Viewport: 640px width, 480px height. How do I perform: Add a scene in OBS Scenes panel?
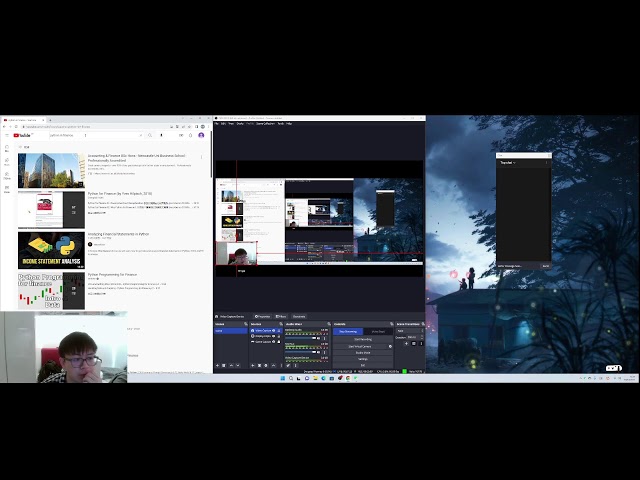pyautogui.click(x=218, y=365)
